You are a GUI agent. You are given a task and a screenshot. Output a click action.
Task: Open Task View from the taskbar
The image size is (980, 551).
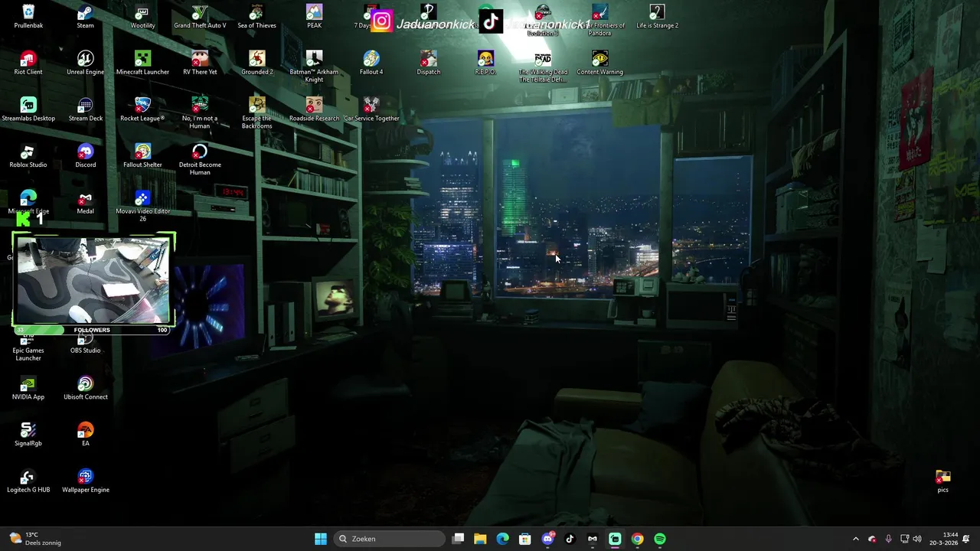[x=458, y=539]
